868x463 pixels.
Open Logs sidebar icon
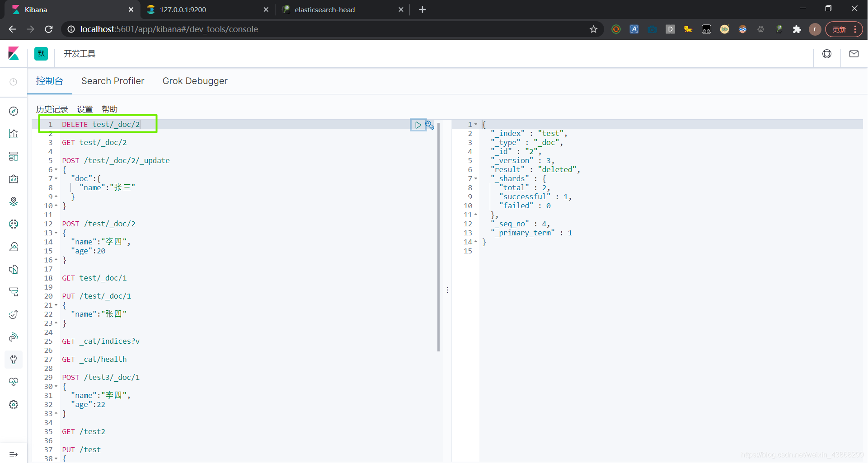pyautogui.click(x=14, y=269)
